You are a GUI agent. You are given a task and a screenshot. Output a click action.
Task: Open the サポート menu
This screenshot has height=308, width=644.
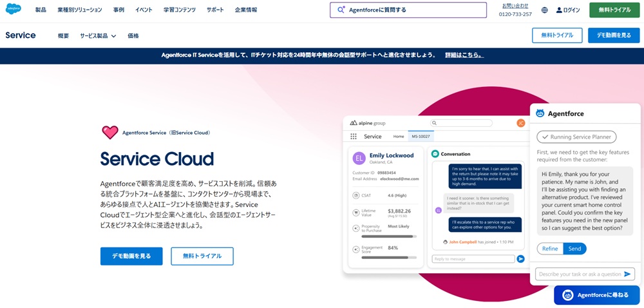[x=215, y=10]
